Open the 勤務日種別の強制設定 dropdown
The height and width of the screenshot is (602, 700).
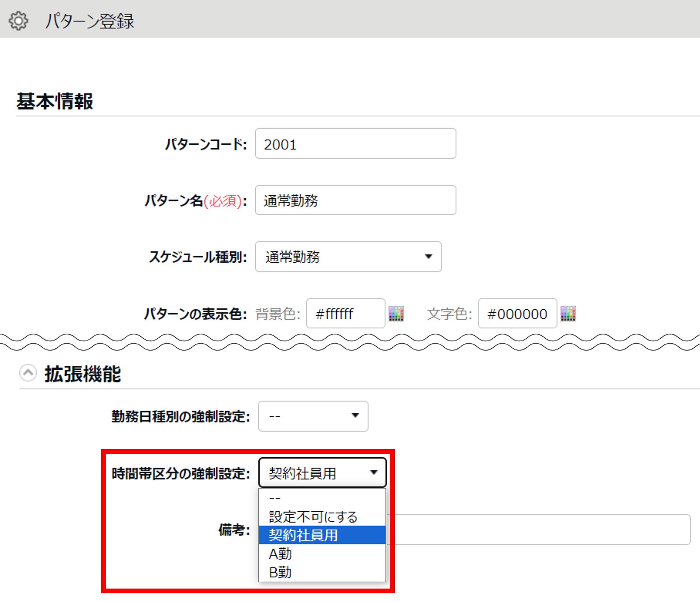(313, 416)
